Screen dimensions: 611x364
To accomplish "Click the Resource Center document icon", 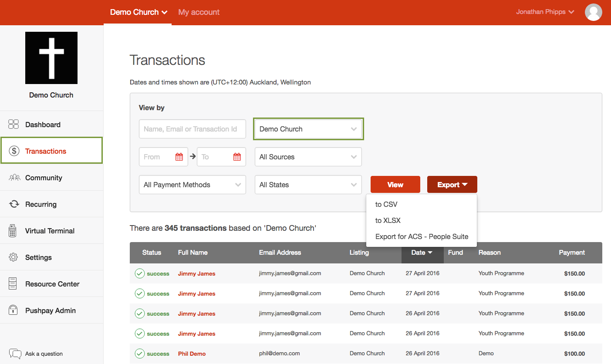I will [x=13, y=284].
